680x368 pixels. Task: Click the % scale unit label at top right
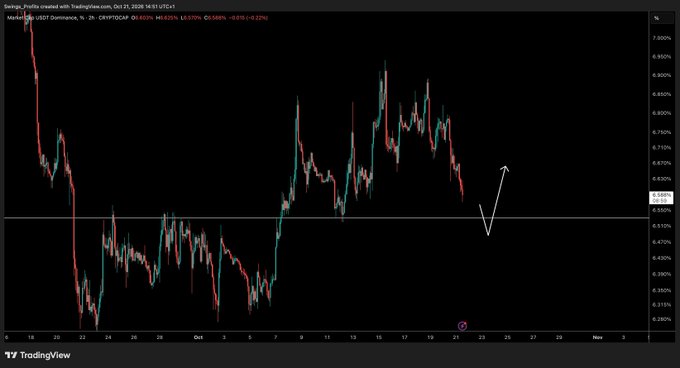click(x=657, y=18)
